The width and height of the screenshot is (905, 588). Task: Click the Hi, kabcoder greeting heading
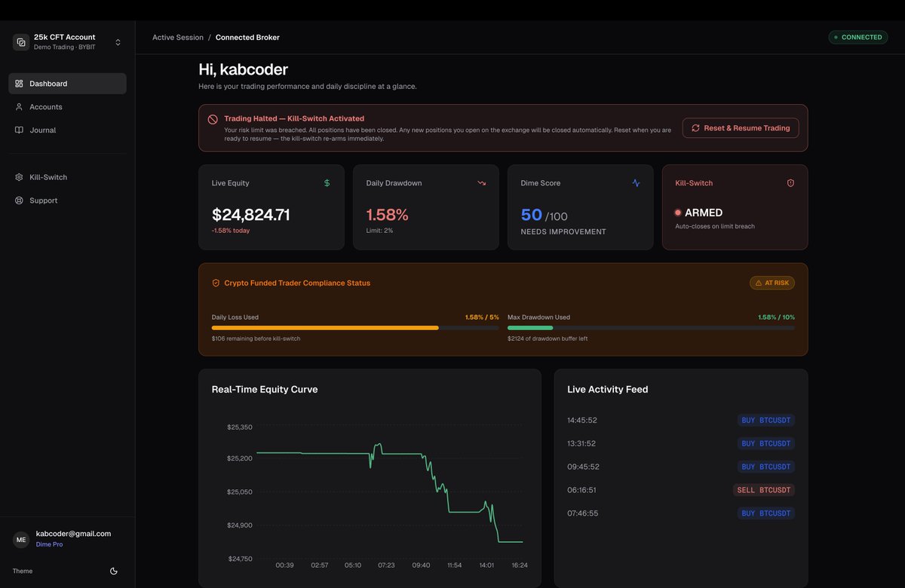point(243,69)
